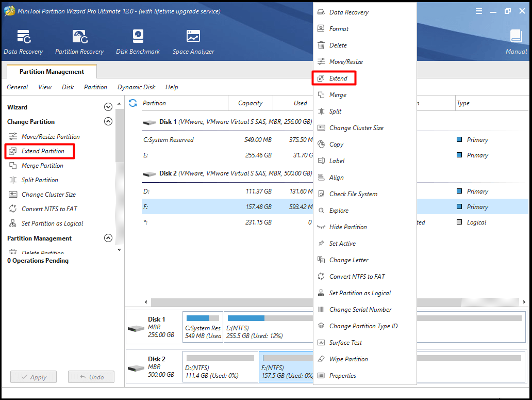Open the General menu
532x400 pixels.
point(18,87)
